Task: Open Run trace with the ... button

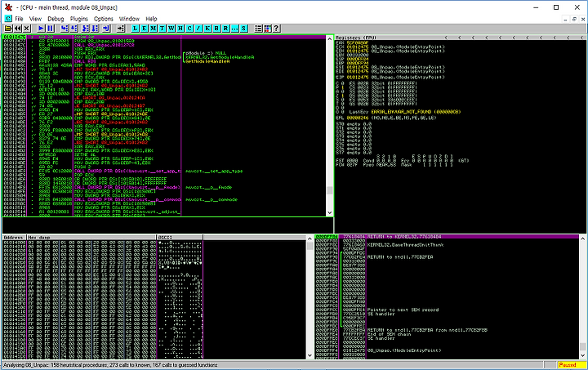Action: [234, 29]
